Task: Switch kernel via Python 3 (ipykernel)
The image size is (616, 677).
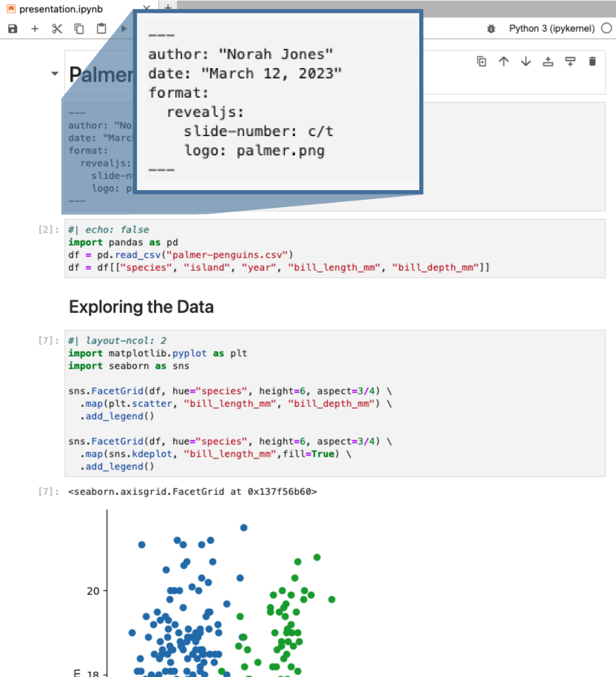Action: coord(552,29)
